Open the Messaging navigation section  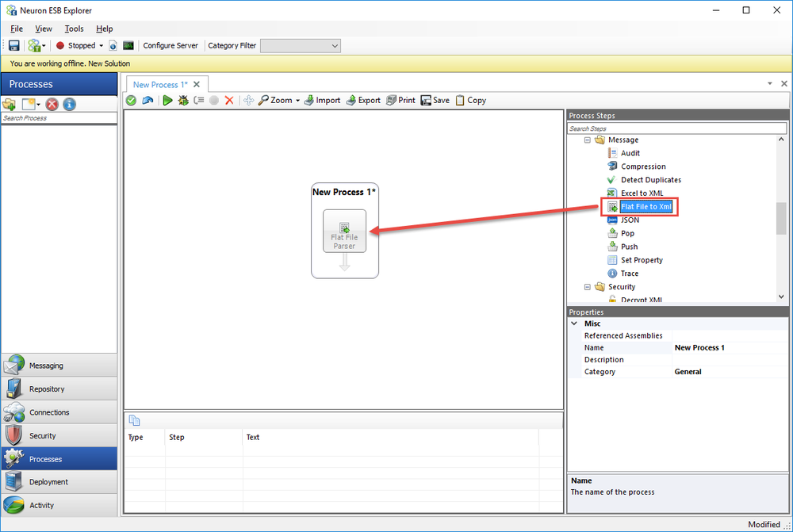pos(59,366)
